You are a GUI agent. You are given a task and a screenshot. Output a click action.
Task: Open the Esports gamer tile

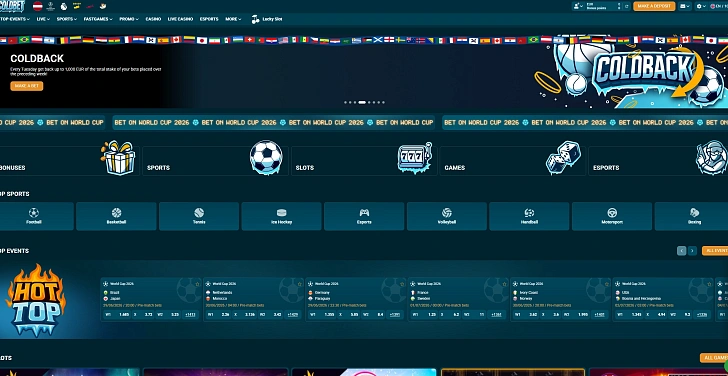(658, 161)
